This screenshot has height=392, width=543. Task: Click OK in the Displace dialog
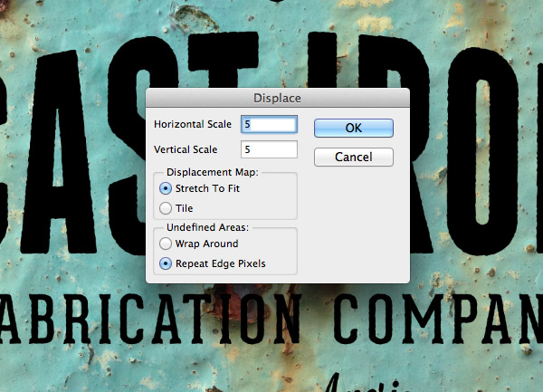point(354,128)
